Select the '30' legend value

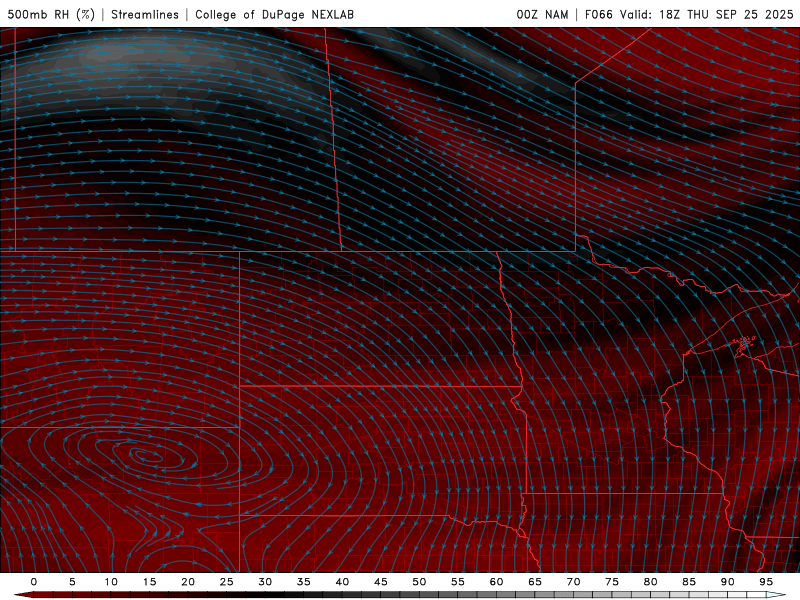click(265, 582)
